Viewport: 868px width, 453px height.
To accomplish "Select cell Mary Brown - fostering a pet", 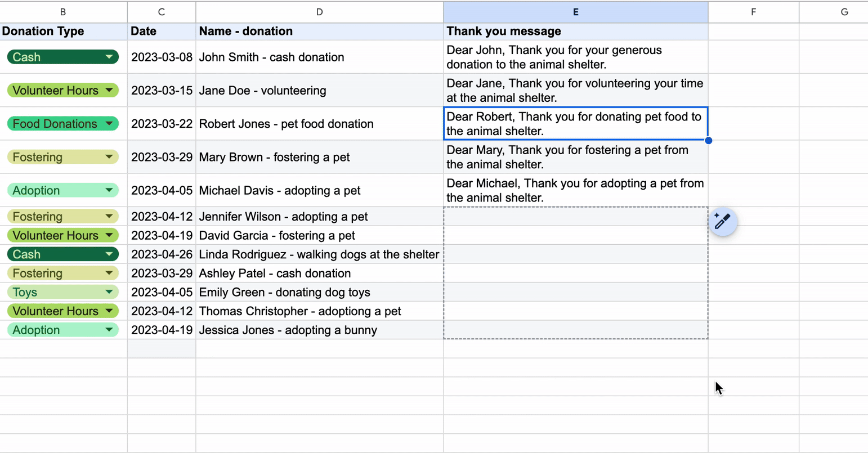I will (319, 156).
